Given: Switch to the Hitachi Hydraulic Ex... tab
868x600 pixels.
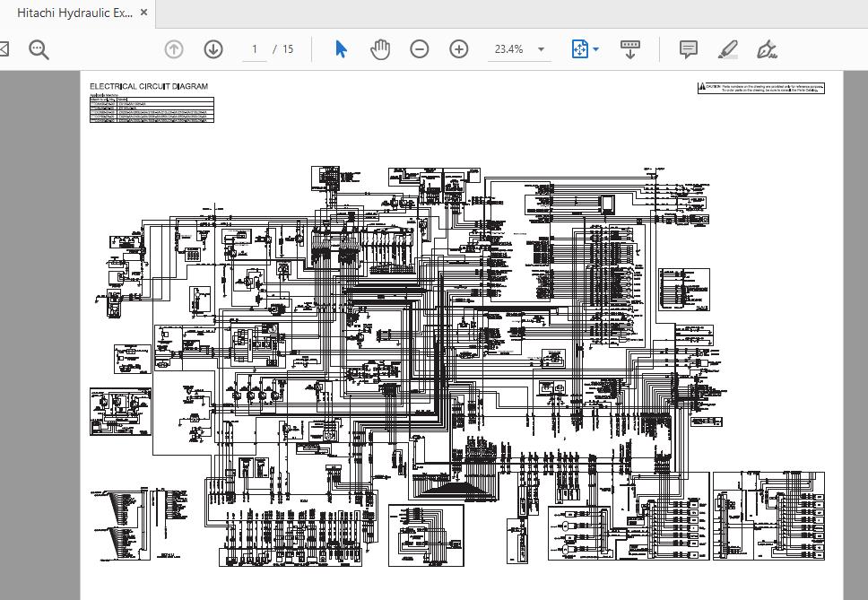Looking at the screenshot, I should click(x=74, y=13).
